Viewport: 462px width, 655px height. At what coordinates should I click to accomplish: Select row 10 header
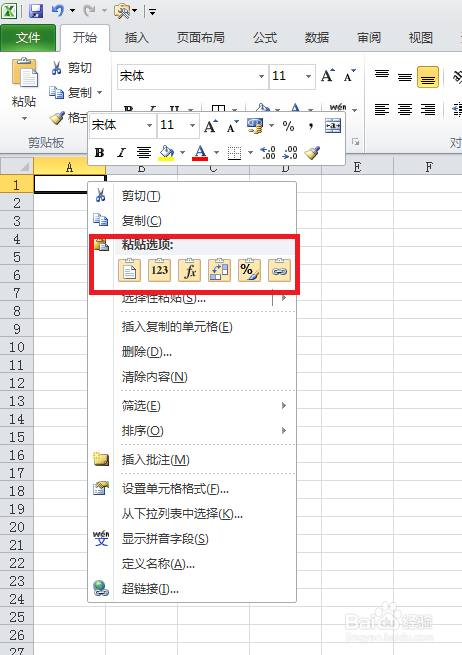pos(17,347)
